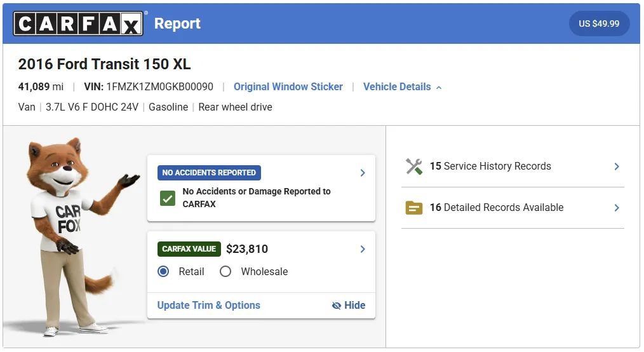The height and width of the screenshot is (352, 644).
Task: Open Service History Records arrow
Action: [617, 166]
